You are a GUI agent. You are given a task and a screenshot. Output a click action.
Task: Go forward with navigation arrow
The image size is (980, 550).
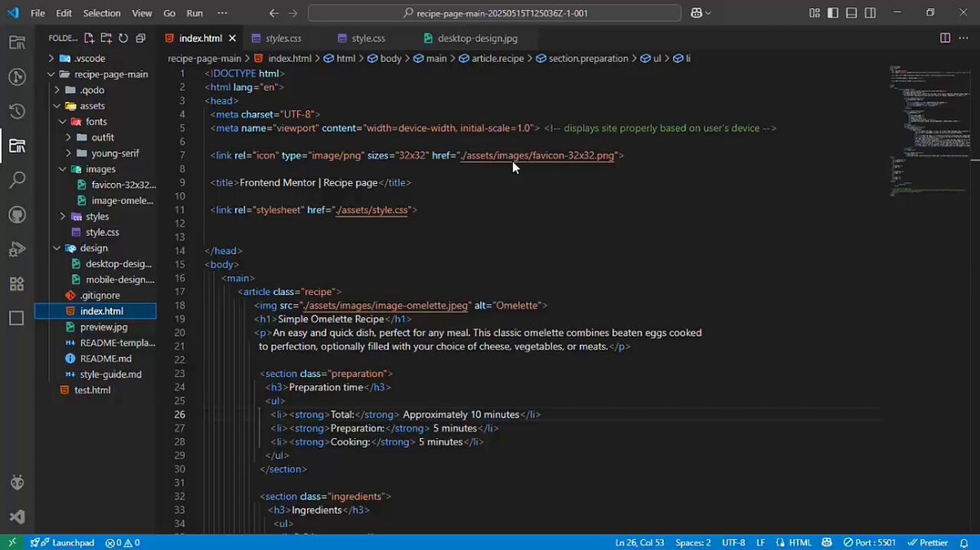[x=292, y=13]
